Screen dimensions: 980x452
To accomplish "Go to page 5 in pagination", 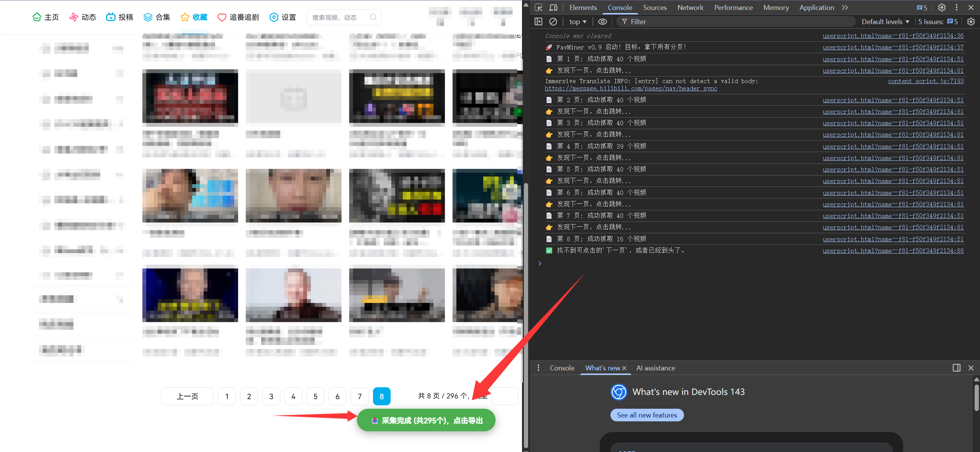I will (x=315, y=396).
